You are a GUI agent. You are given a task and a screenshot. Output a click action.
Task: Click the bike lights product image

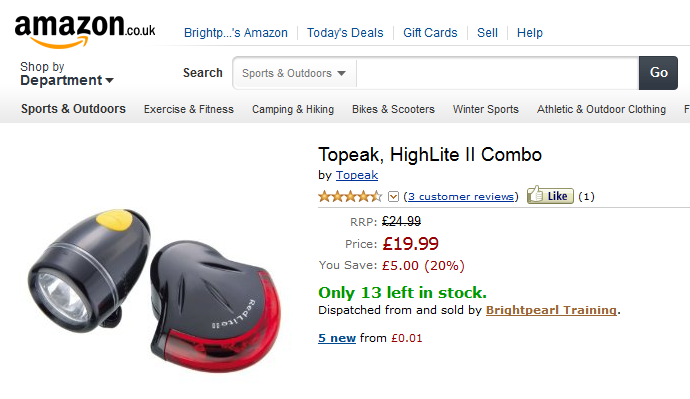(x=154, y=290)
